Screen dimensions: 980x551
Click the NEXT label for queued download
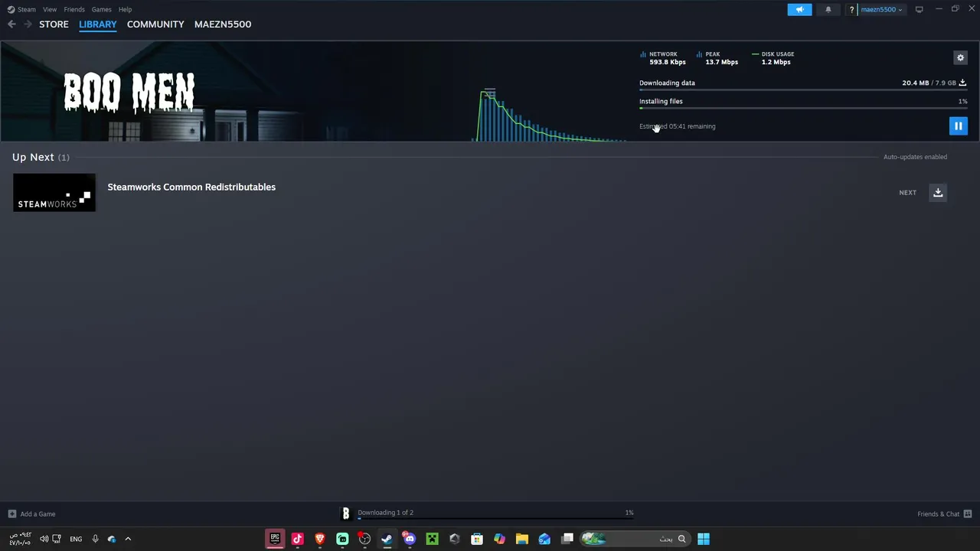907,193
